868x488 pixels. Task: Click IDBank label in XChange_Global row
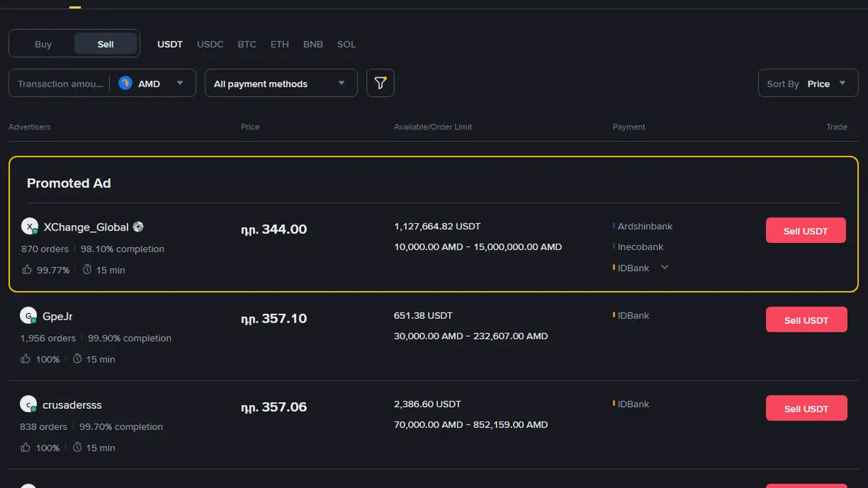tap(634, 267)
